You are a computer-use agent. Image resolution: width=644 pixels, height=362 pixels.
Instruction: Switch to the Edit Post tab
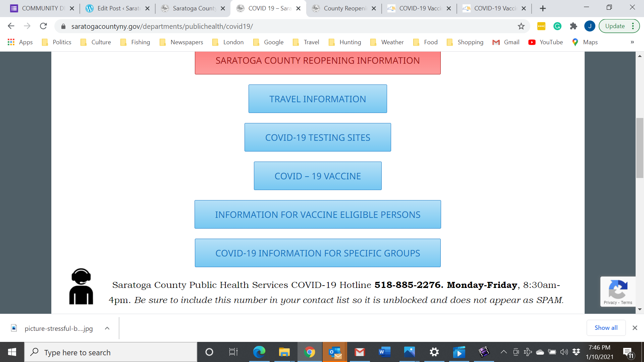coord(118,8)
